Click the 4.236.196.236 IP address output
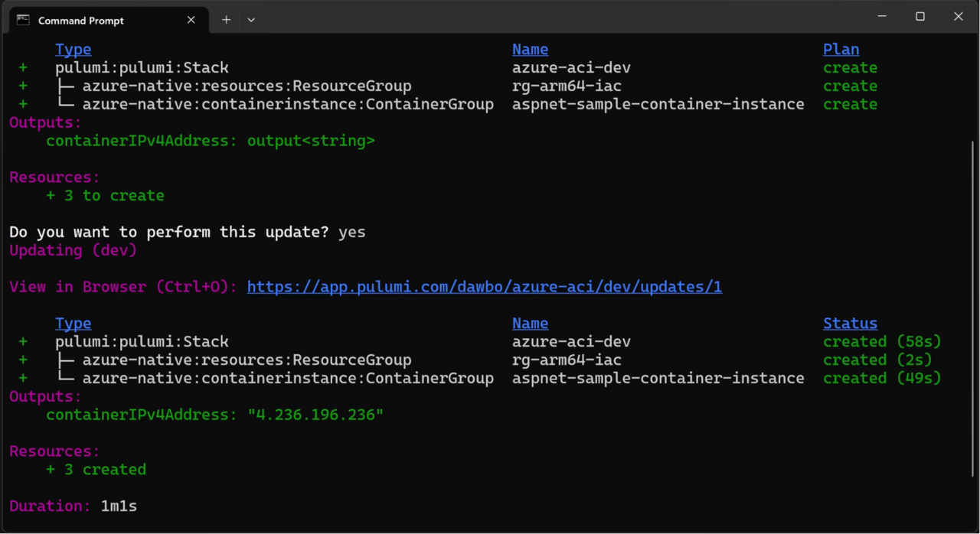The height and width of the screenshot is (534, 980). pos(315,415)
